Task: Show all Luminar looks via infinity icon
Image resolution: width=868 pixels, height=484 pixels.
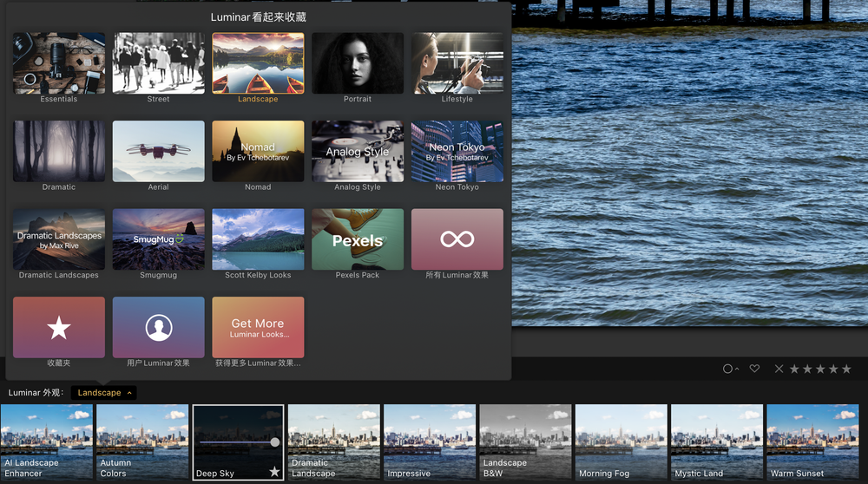Action: pyautogui.click(x=457, y=239)
